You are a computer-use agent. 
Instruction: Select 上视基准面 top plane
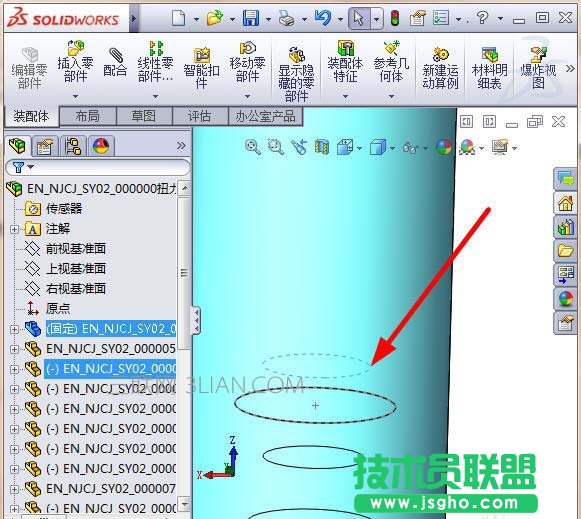coord(76,269)
